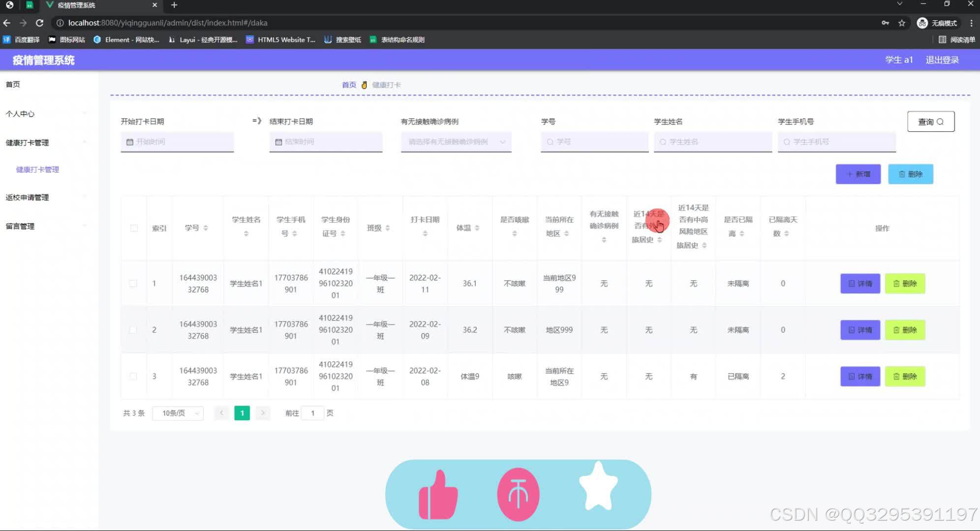This screenshot has height=531, width=980.
Task: Click the next page arrow in pagination
Action: [x=263, y=413]
